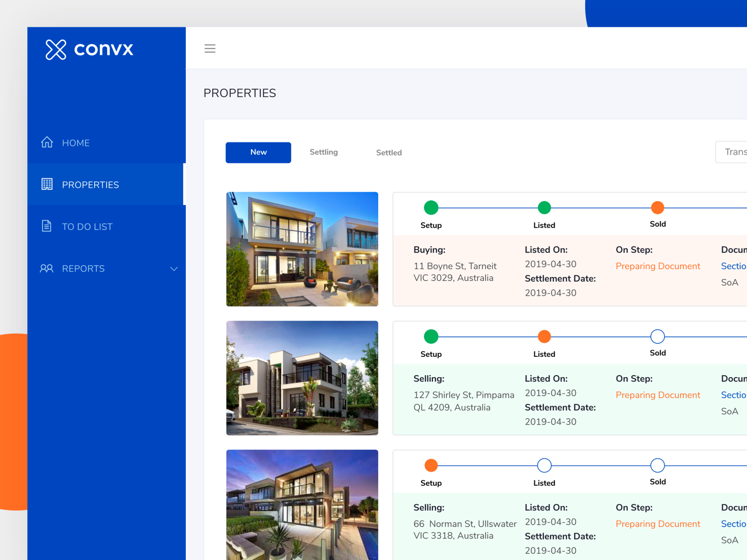
Task: Go to HOME in sidebar
Action: tap(107, 142)
